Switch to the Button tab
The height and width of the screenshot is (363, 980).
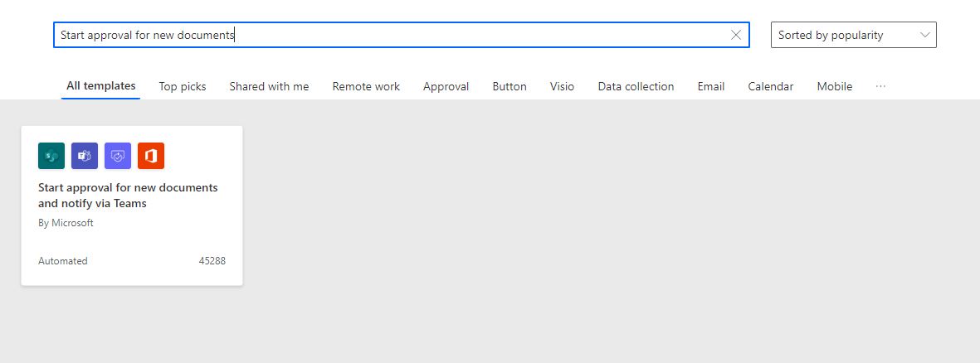pos(510,86)
